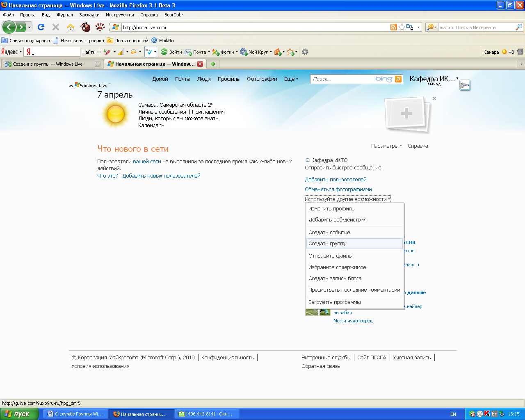Click the profile avatar icon near Кафедра ИК
This screenshot has height=420, width=525.
coord(465,85)
